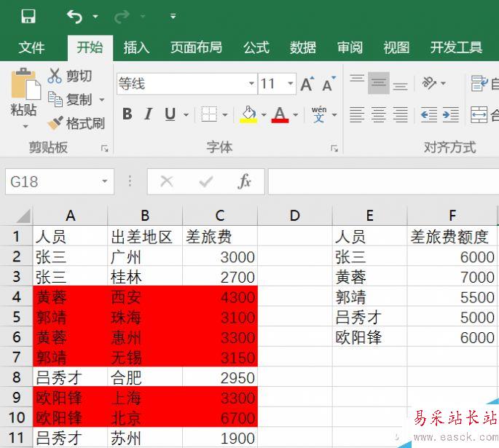Click the cell Borders icon
Image resolution: width=499 pixels, height=448 pixels.
[x=209, y=114]
